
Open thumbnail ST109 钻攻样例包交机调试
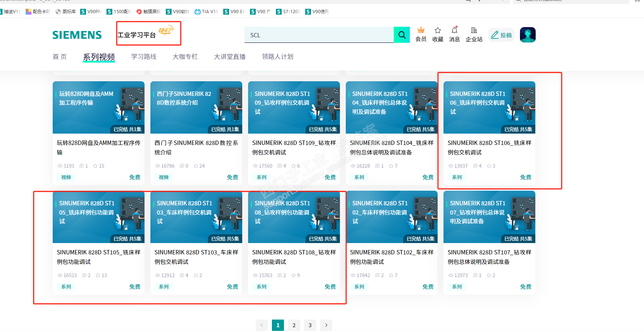point(294,107)
